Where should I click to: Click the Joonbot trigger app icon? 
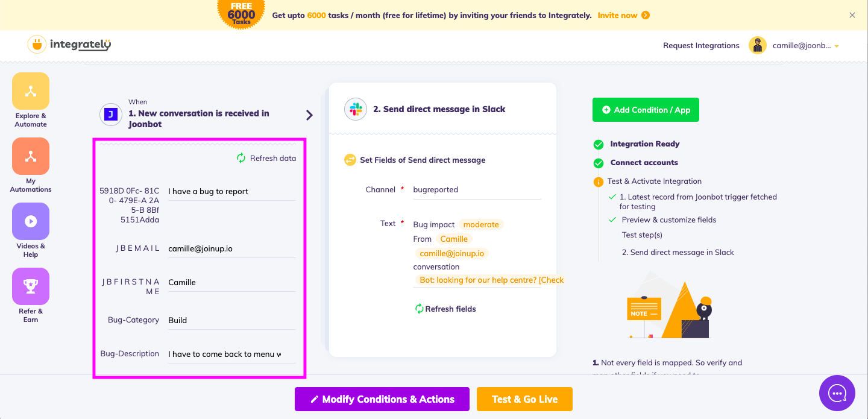tap(111, 113)
